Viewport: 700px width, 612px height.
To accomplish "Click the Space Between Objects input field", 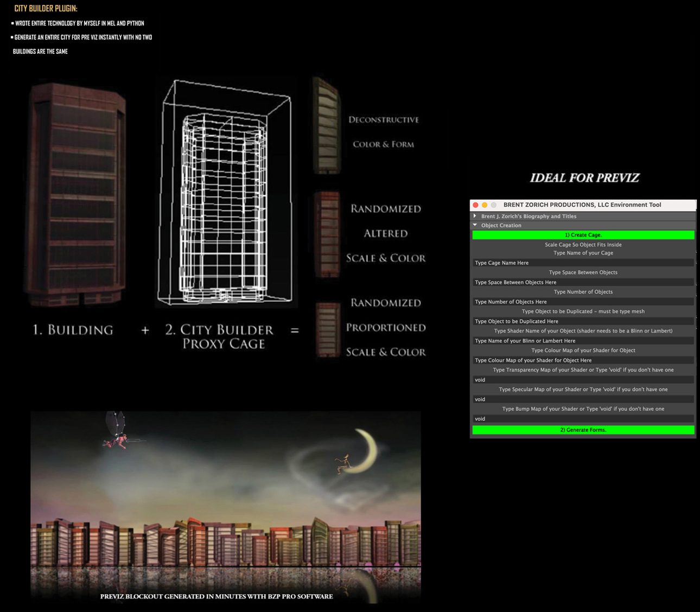I will click(583, 282).
